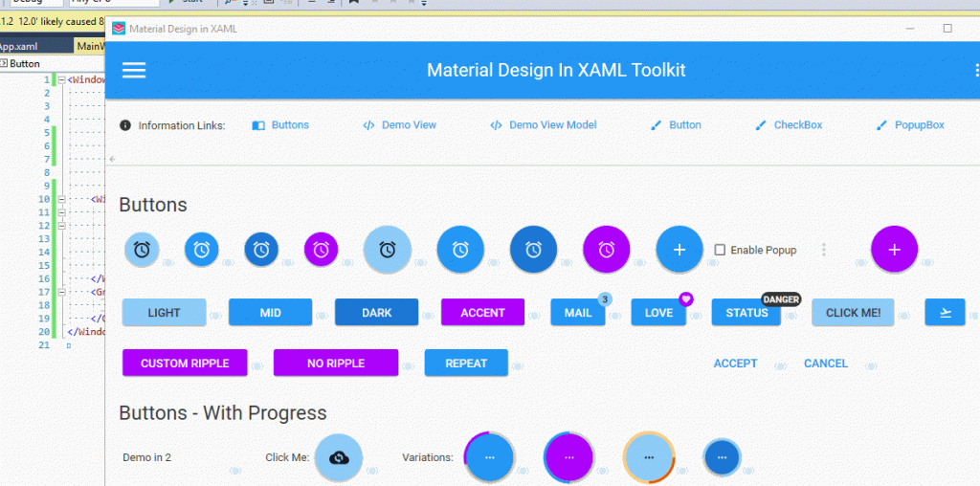Click the light-blue progress button with orange ring
This screenshot has width=980, height=486.
(x=649, y=457)
